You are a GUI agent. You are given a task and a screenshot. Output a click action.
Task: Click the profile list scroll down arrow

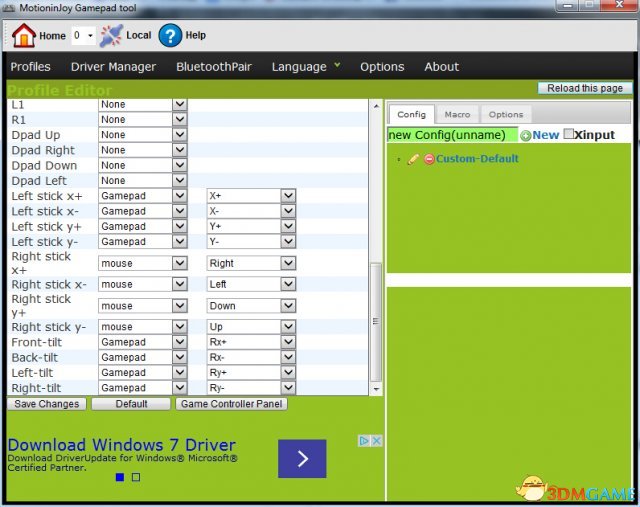click(x=376, y=389)
